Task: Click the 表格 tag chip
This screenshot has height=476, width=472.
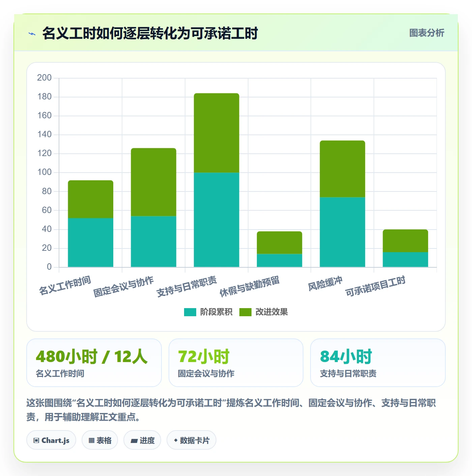Action: click(x=100, y=440)
